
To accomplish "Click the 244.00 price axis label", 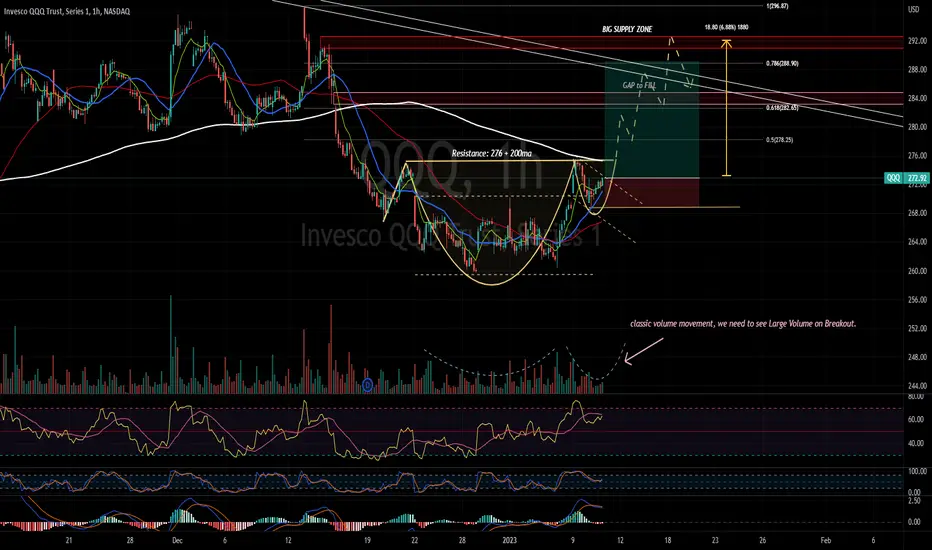I will 918,386.
